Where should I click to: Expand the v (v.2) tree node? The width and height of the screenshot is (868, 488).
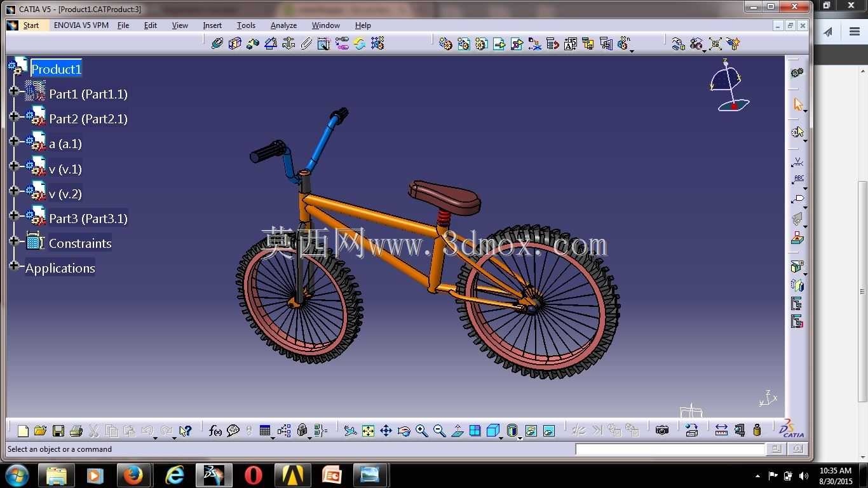point(14,191)
